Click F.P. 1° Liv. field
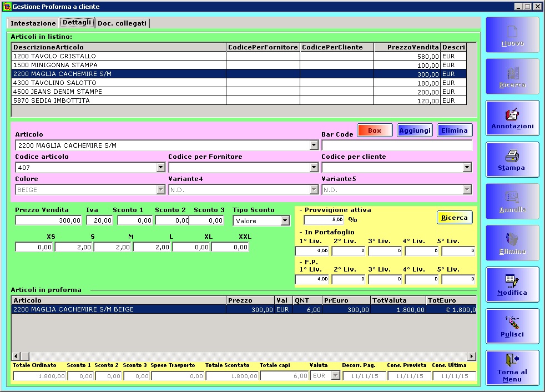 pyautogui.click(x=312, y=279)
